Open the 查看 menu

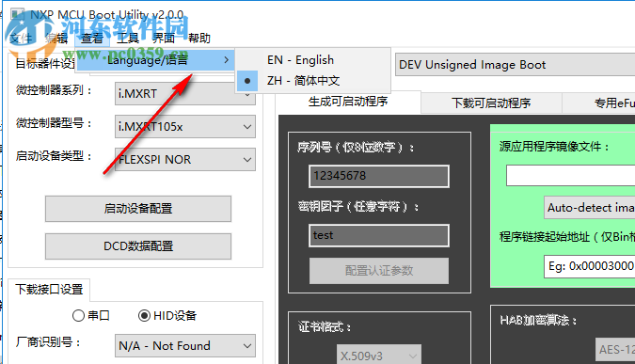[92, 39]
